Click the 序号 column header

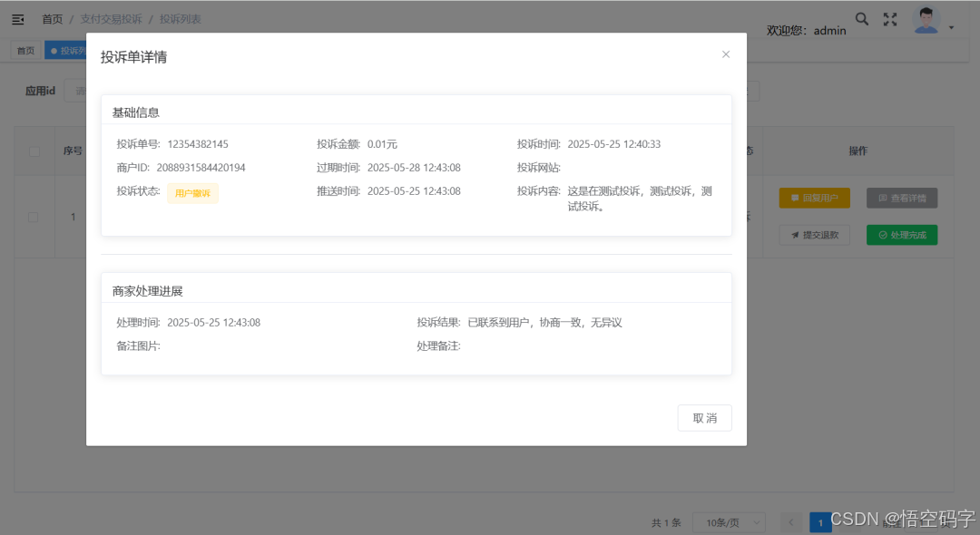click(73, 151)
